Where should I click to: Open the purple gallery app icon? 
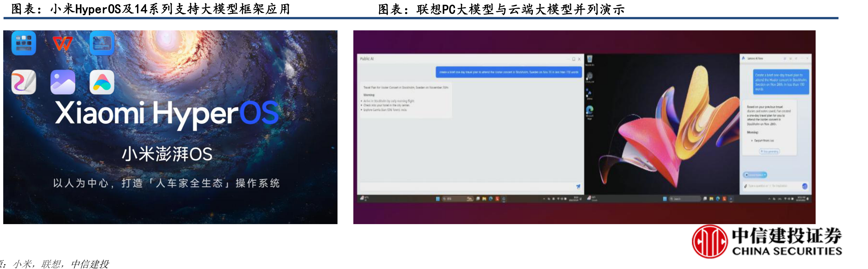click(63, 82)
